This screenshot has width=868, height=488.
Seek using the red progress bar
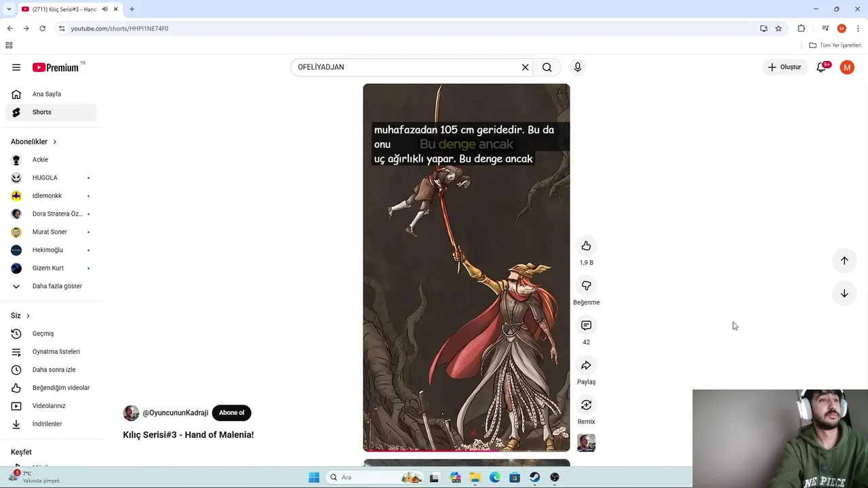coord(466,450)
